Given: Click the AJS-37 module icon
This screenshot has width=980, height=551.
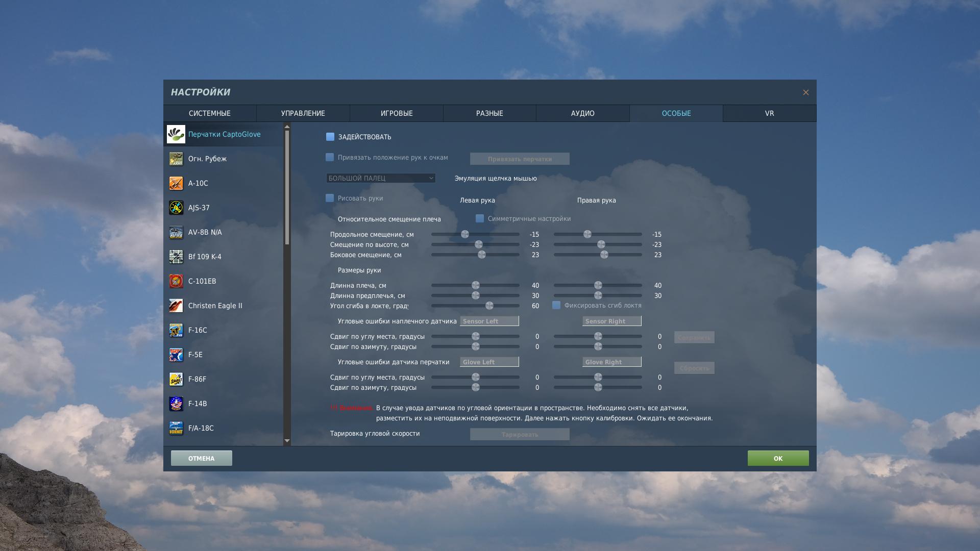Looking at the screenshot, I should click(x=176, y=208).
